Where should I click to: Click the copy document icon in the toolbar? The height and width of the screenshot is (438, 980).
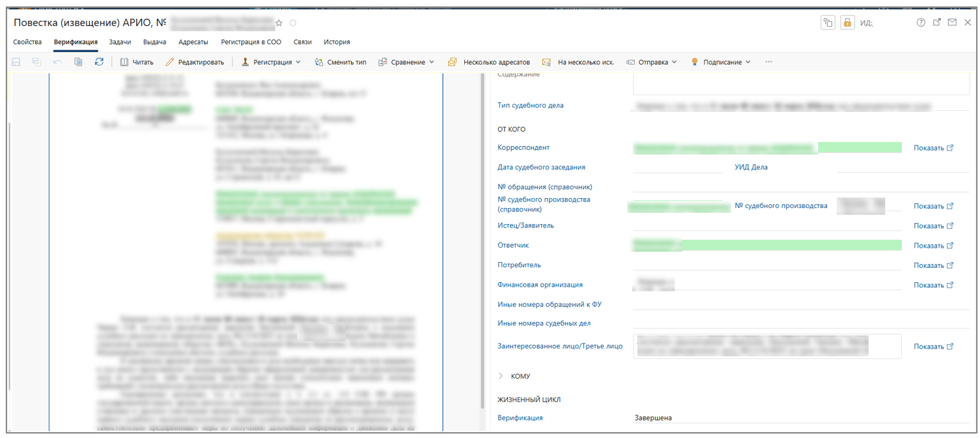point(78,62)
